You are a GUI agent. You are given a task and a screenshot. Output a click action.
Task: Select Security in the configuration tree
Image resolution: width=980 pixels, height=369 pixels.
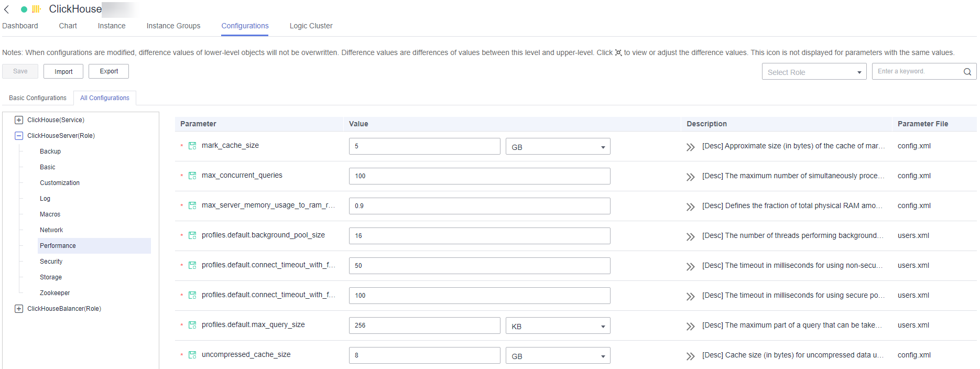51,262
